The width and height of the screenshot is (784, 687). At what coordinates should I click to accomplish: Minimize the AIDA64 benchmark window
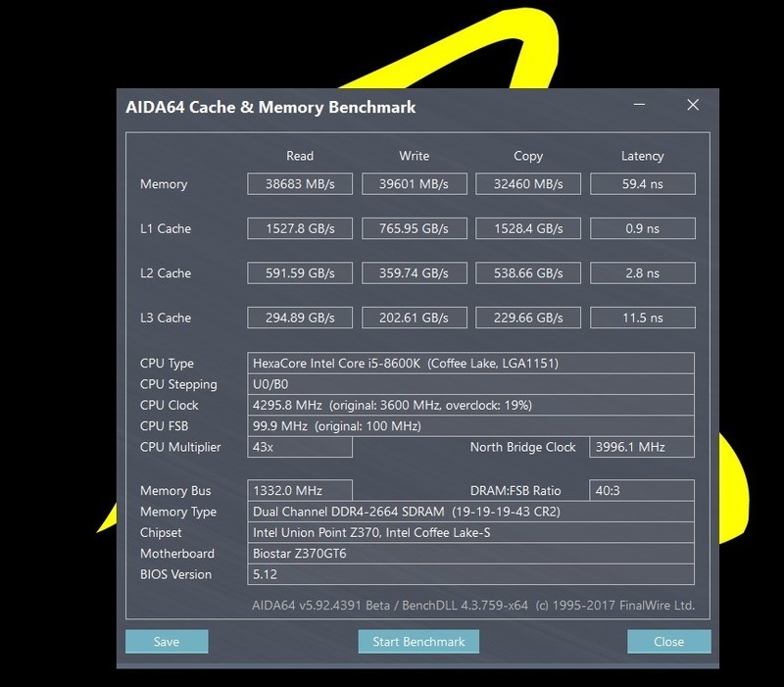638,102
